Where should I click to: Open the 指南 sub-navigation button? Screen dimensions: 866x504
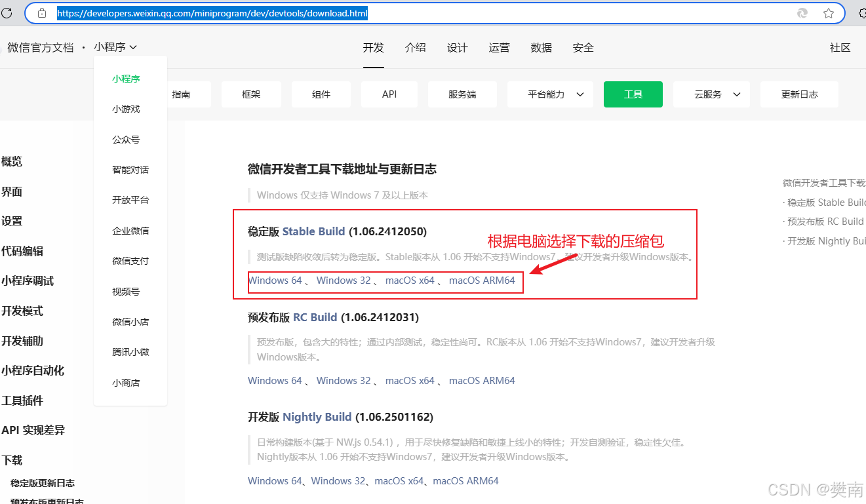(189, 94)
